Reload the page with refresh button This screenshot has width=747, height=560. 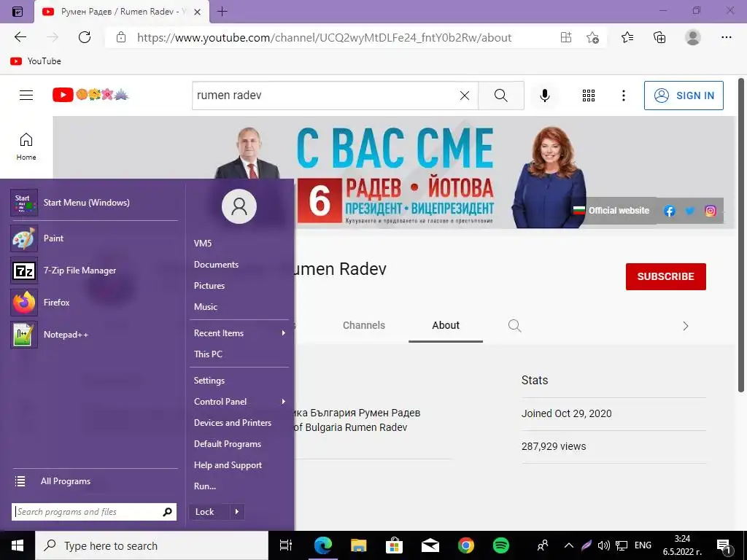point(85,37)
